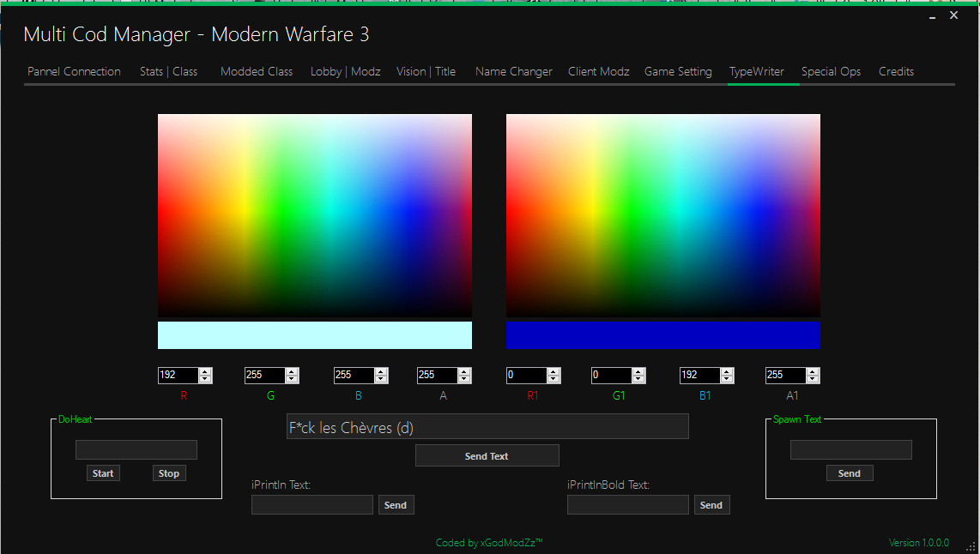Screen dimensions: 980x554
Task: Focus the A alpha value field
Action: 438,375
